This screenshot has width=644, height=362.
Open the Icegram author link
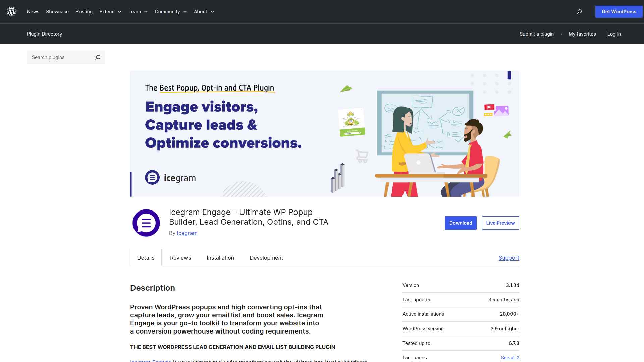coord(187,233)
